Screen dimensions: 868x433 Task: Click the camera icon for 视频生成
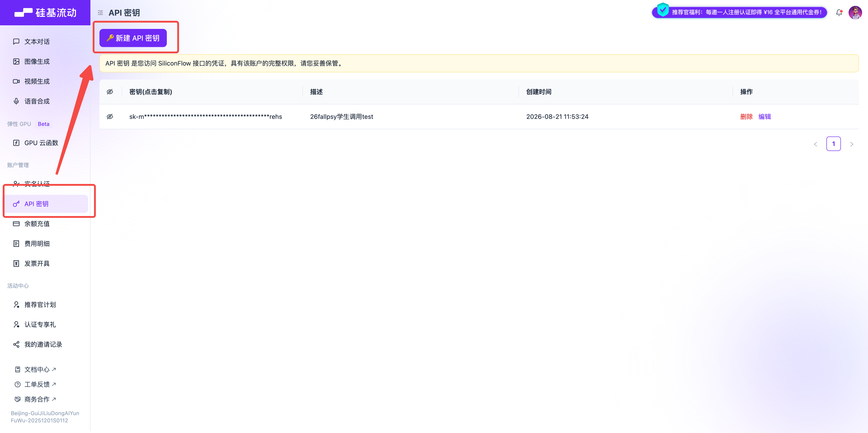pyautogui.click(x=16, y=81)
